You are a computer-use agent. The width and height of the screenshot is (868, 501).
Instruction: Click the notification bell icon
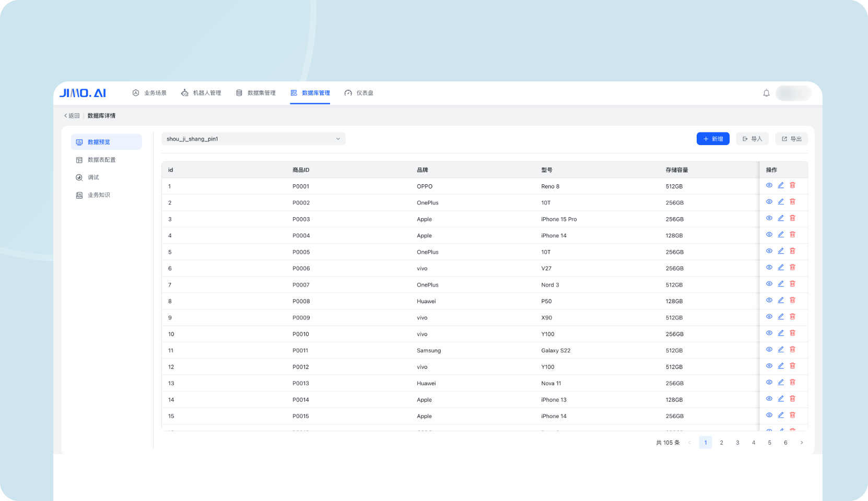pyautogui.click(x=766, y=93)
